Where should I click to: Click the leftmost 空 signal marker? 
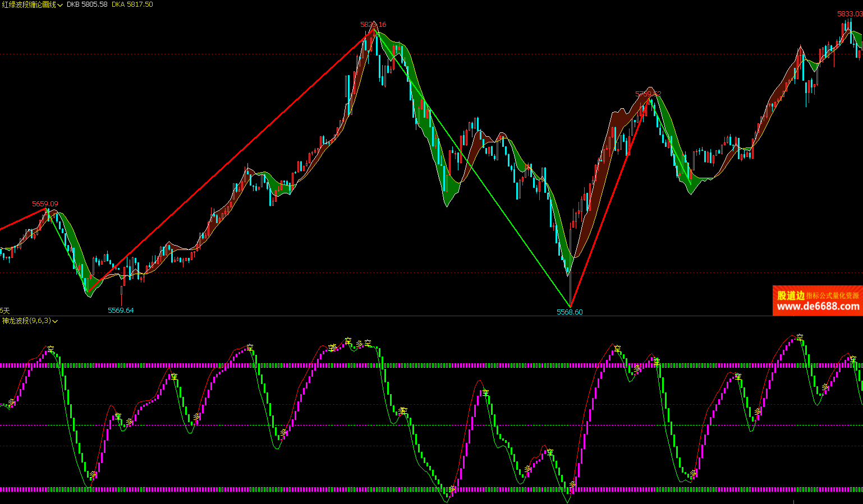tap(51, 349)
